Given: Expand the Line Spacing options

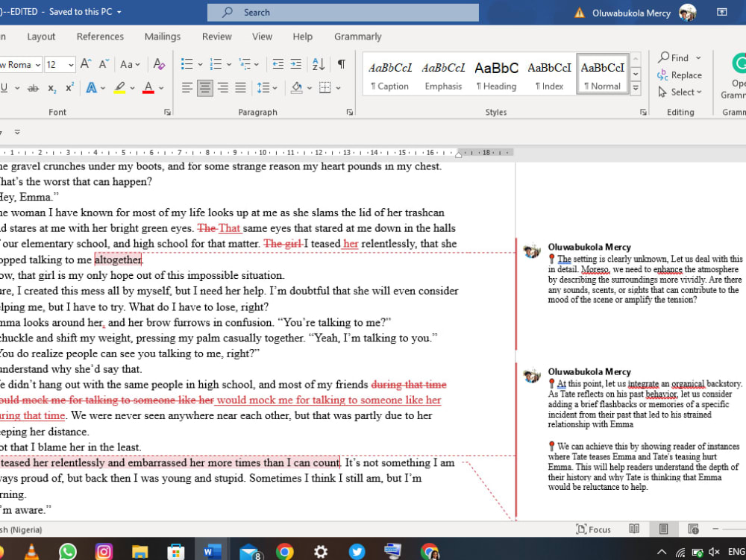Looking at the screenshot, I should pos(275,87).
